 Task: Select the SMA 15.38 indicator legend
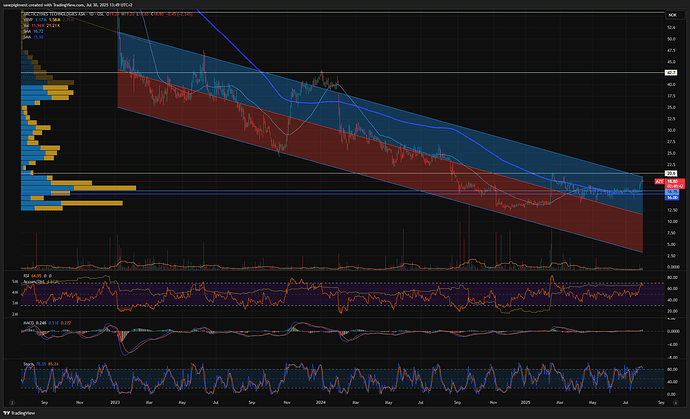point(33,37)
